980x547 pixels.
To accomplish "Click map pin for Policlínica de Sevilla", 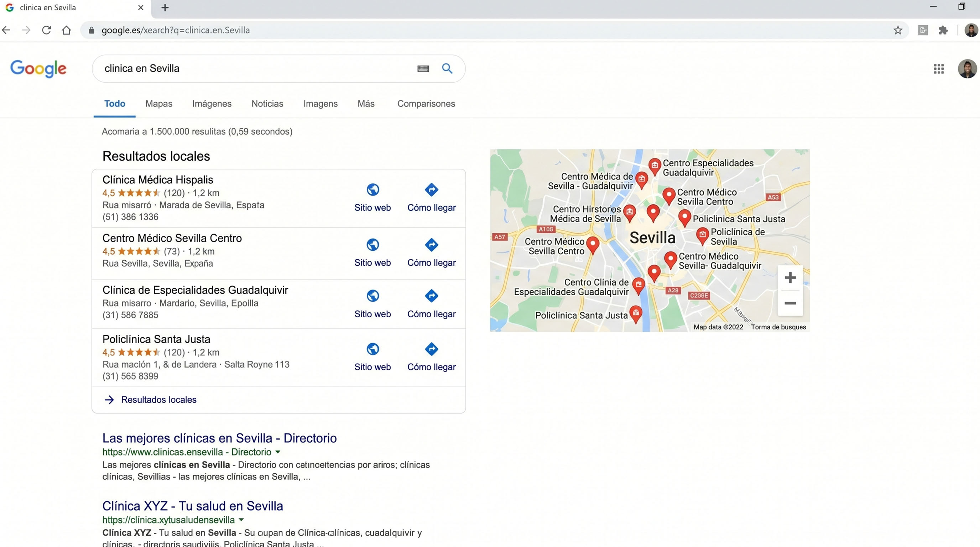I will pos(702,236).
